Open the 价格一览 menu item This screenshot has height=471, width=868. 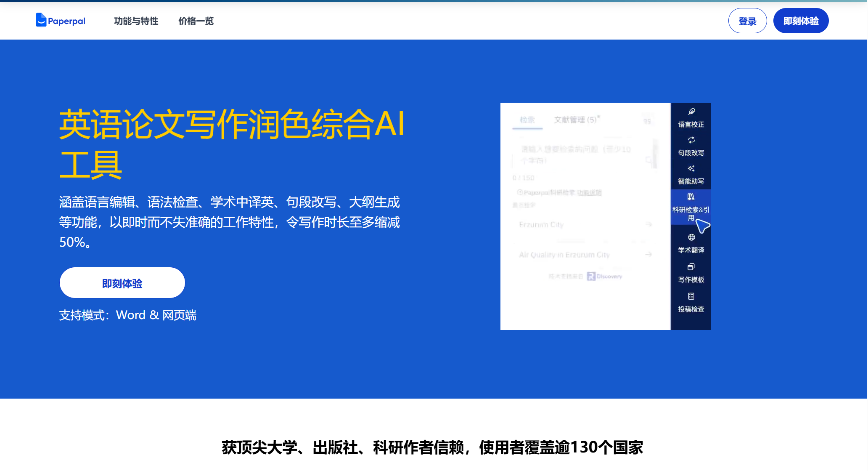pos(196,21)
